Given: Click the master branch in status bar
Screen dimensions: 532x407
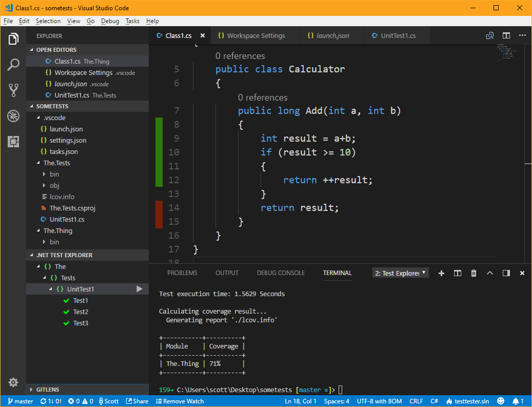Looking at the screenshot, I should [x=21, y=401].
